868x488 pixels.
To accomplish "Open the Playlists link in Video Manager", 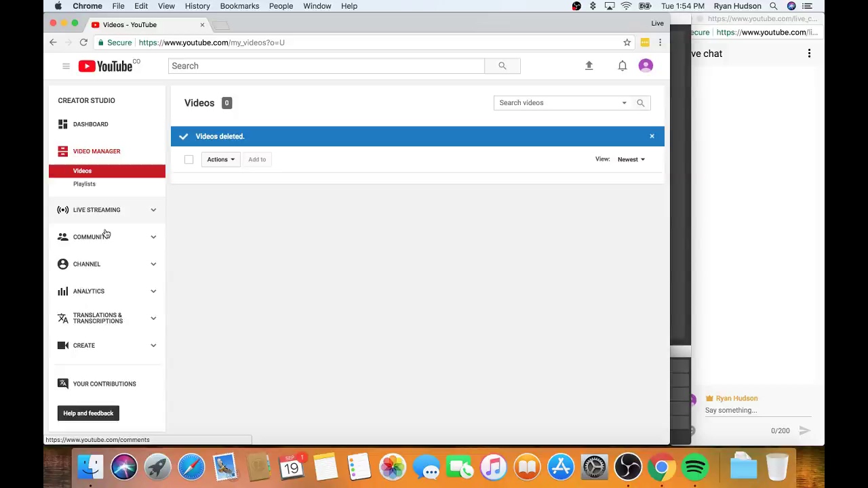I will click(84, 184).
